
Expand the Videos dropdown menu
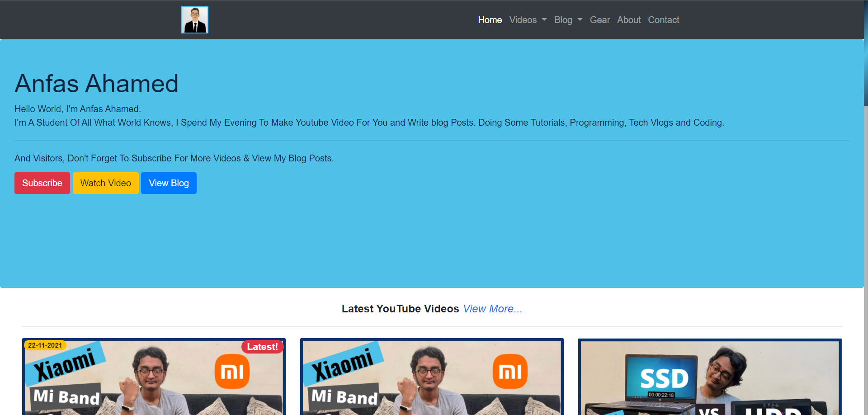(x=528, y=20)
